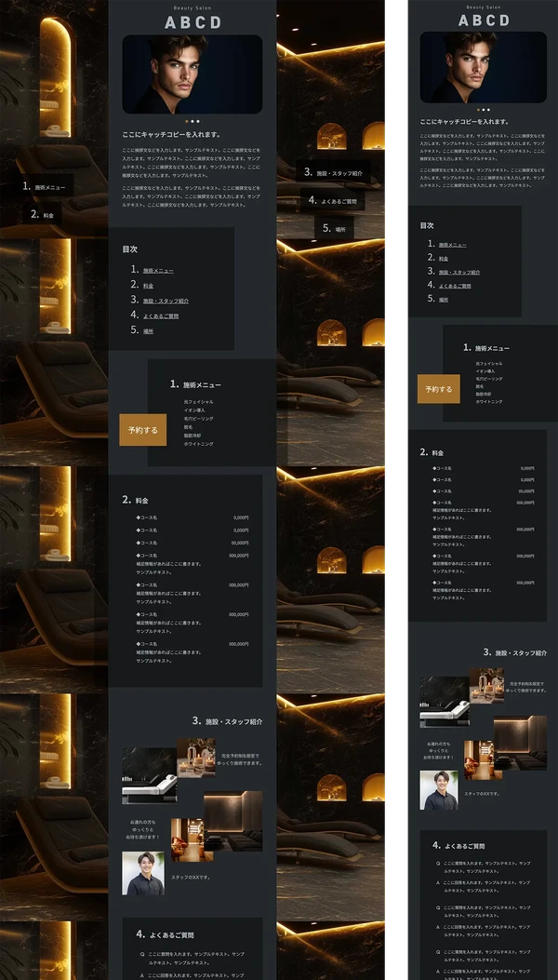Viewport: 558px width, 980px height.
Task: Follow 施術メニュー link in desktop table of contents
Action: [159, 271]
